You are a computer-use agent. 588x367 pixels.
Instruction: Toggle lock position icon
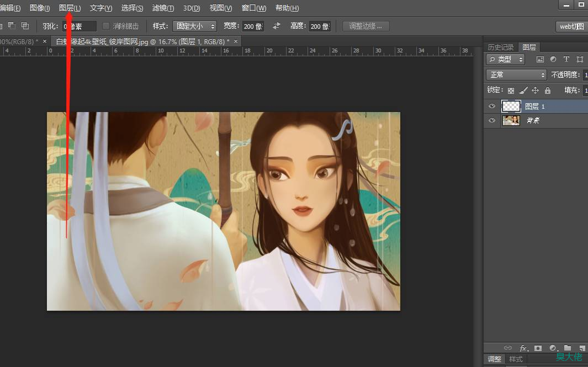click(x=535, y=91)
